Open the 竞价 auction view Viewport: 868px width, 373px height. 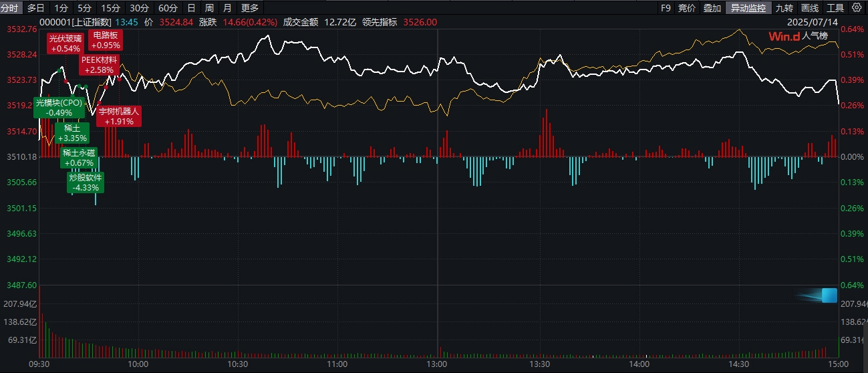(x=686, y=8)
